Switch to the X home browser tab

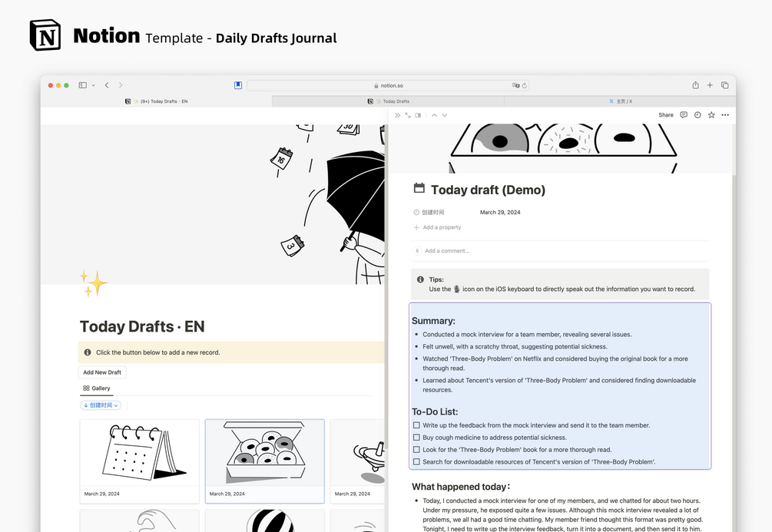(x=621, y=101)
